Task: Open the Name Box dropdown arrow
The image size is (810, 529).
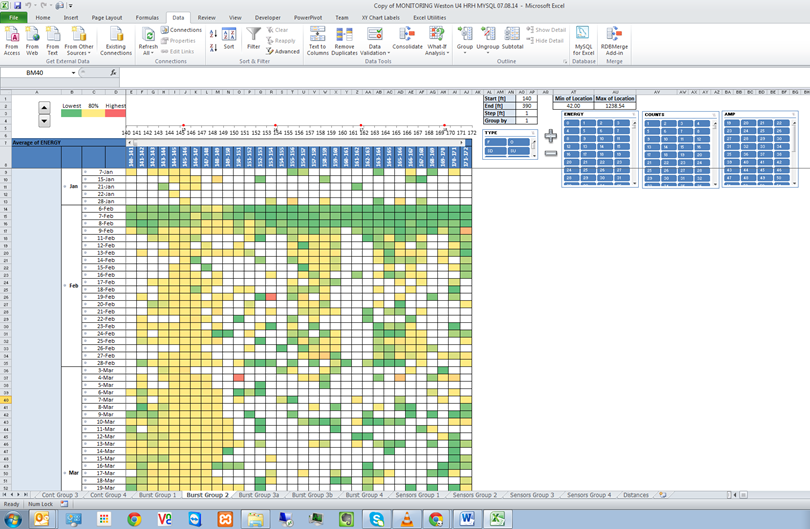Action: [73, 73]
